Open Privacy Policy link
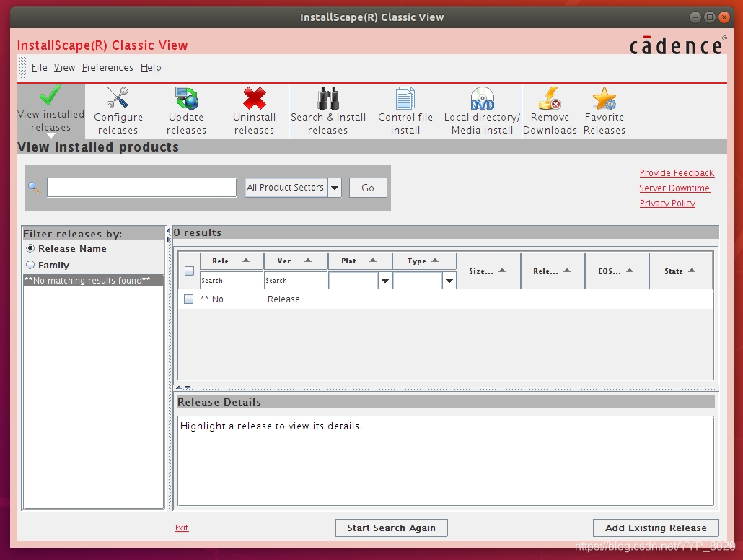 (x=667, y=203)
